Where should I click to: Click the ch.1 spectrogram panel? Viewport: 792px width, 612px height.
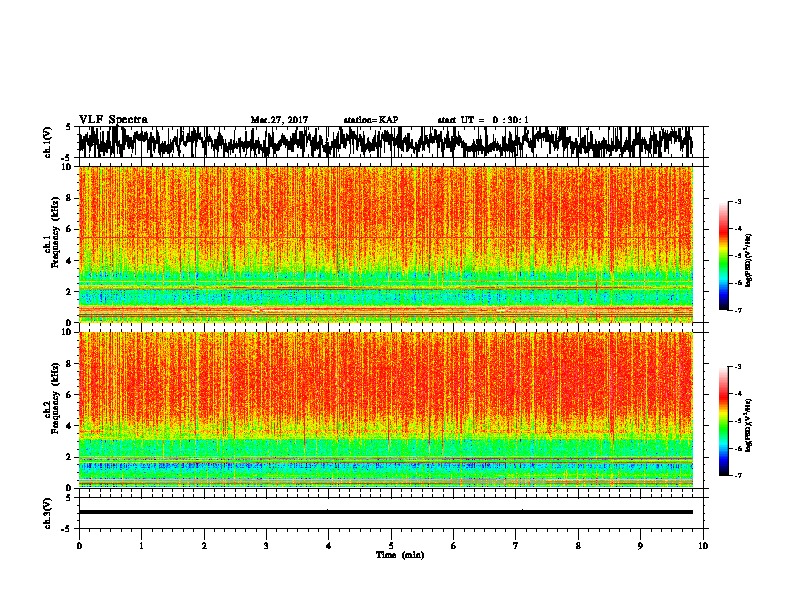[385, 244]
